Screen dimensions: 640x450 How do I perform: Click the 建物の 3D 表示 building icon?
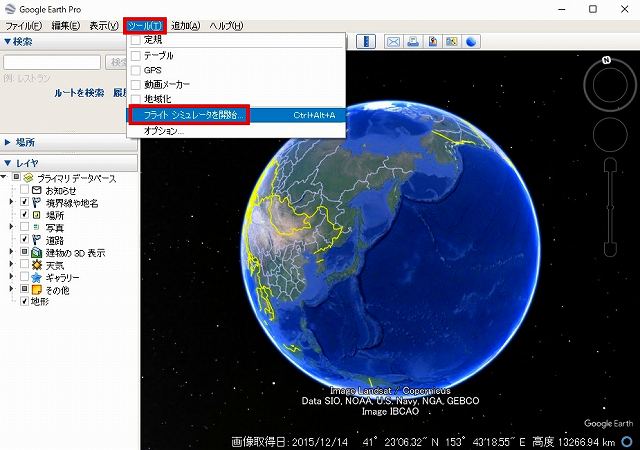[x=37, y=253]
